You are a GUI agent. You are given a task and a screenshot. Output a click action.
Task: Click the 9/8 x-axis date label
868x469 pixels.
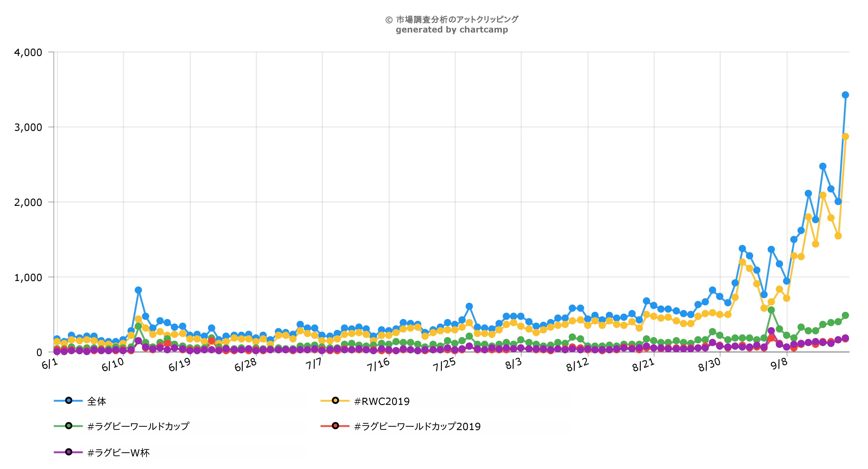(x=779, y=364)
